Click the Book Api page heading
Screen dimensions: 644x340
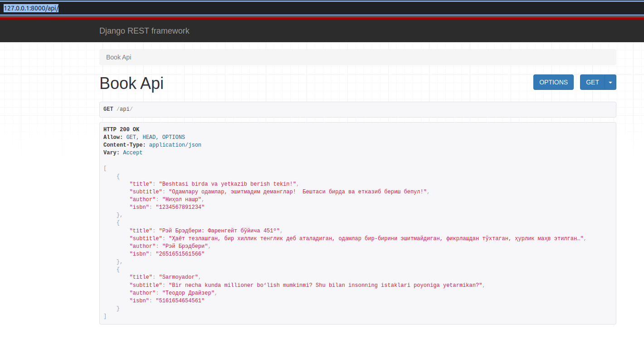click(x=131, y=83)
